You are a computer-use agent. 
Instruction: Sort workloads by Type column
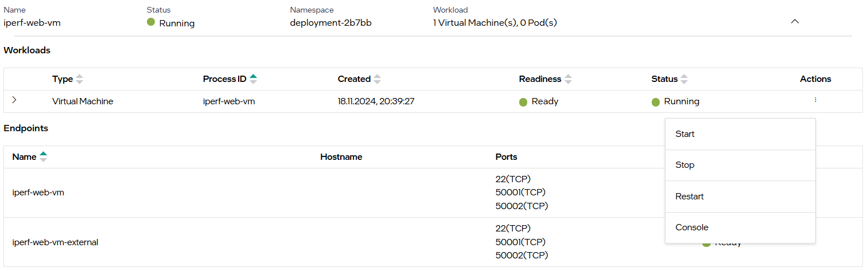pos(80,79)
